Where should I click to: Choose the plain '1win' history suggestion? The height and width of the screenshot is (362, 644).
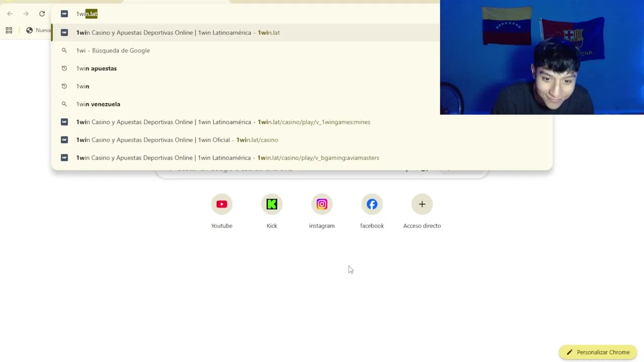[246, 86]
